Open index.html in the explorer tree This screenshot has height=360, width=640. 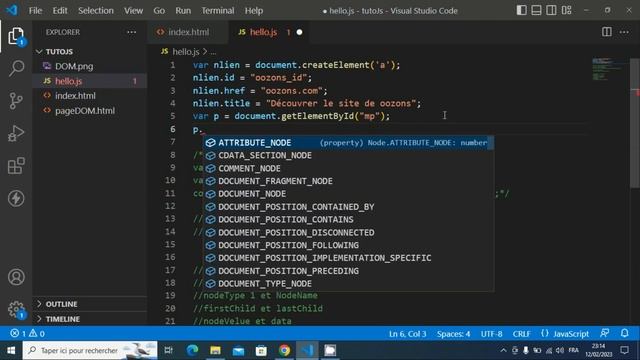(90, 96)
